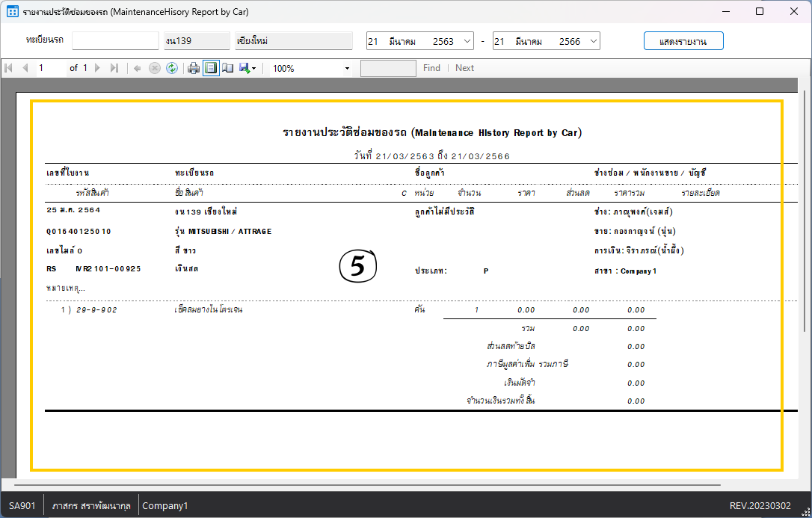Click the Next search link
The width and height of the screenshot is (812, 518).
tap(464, 68)
